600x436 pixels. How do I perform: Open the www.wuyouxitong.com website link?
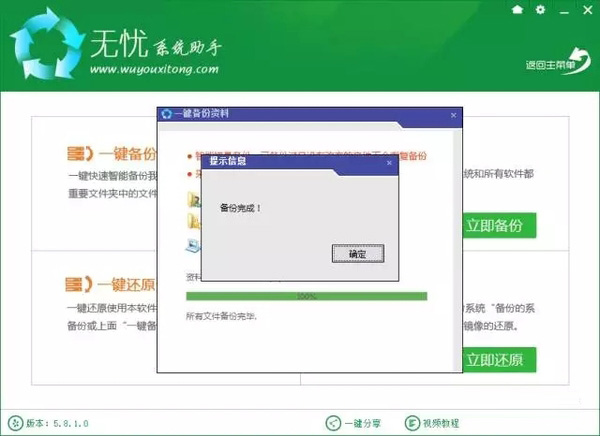click(x=154, y=70)
